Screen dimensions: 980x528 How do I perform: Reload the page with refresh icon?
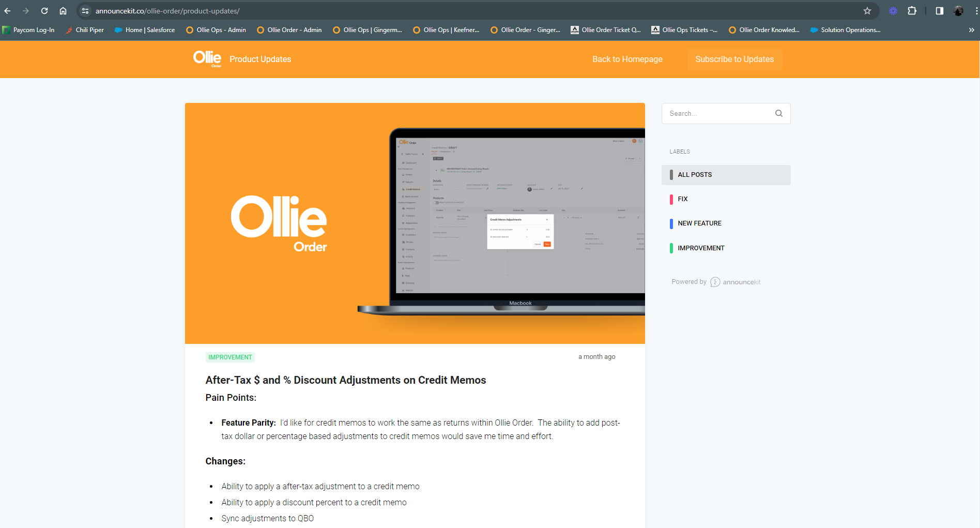coord(44,10)
